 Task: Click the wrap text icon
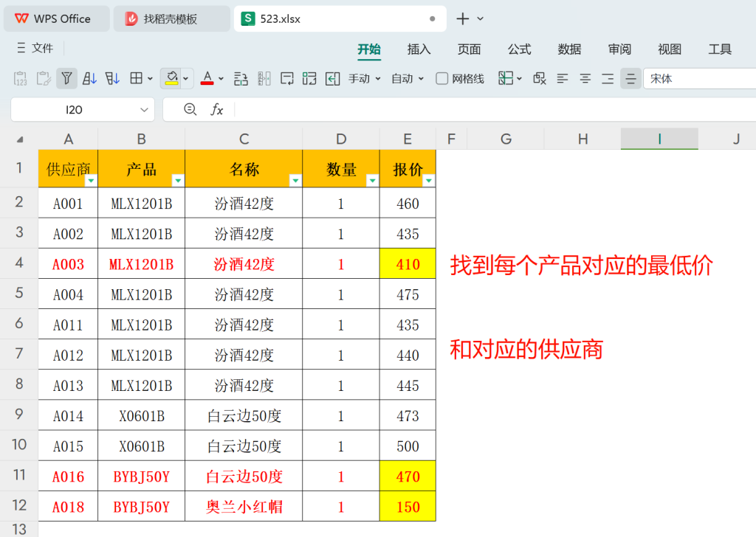pos(287,78)
